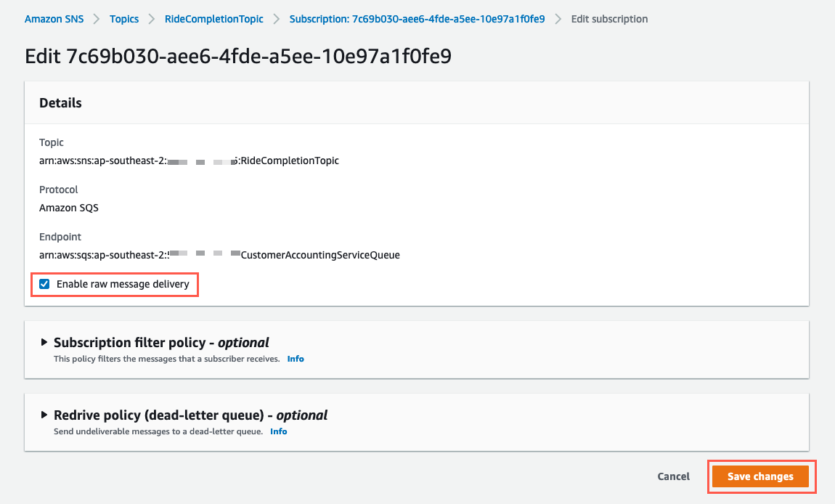Expand Subscription filter policy disclosure triangle
This screenshot has height=504, width=835.
(44, 342)
